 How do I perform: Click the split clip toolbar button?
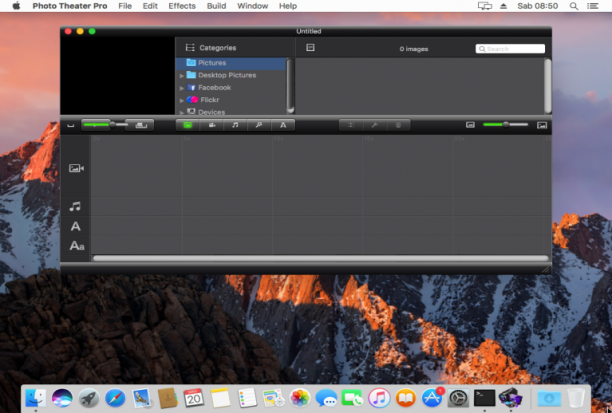tap(350, 125)
